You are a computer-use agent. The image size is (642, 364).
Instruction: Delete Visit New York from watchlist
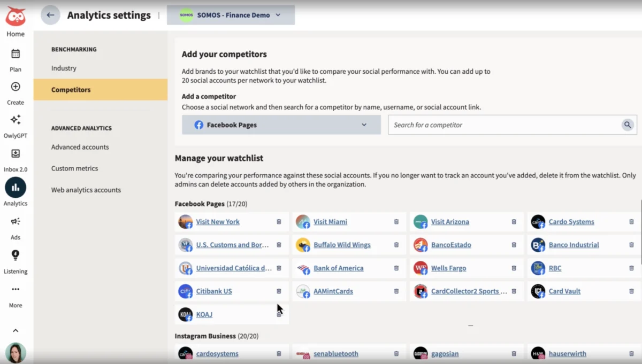[x=279, y=222]
